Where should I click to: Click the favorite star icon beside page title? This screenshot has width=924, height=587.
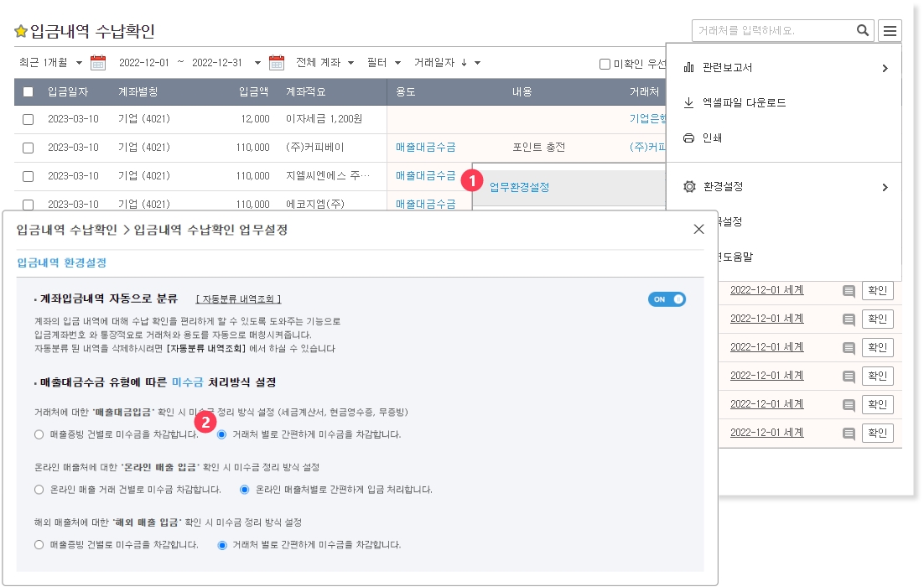click(x=21, y=32)
